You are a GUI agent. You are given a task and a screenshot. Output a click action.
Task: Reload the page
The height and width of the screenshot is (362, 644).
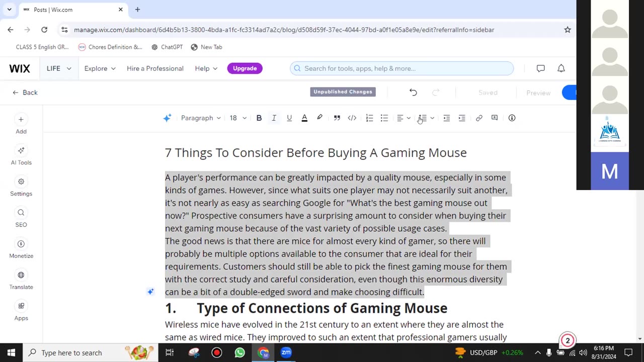click(44, 30)
